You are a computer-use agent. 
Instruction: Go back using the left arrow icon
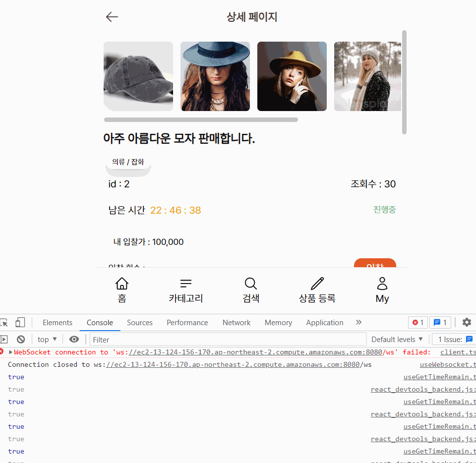click(x=112, y=17)
